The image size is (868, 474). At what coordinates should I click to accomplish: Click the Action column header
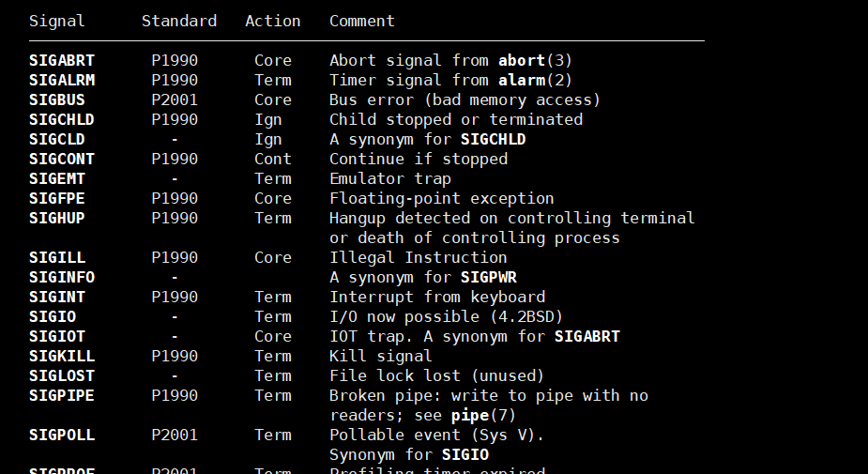(x=273, y=21)
